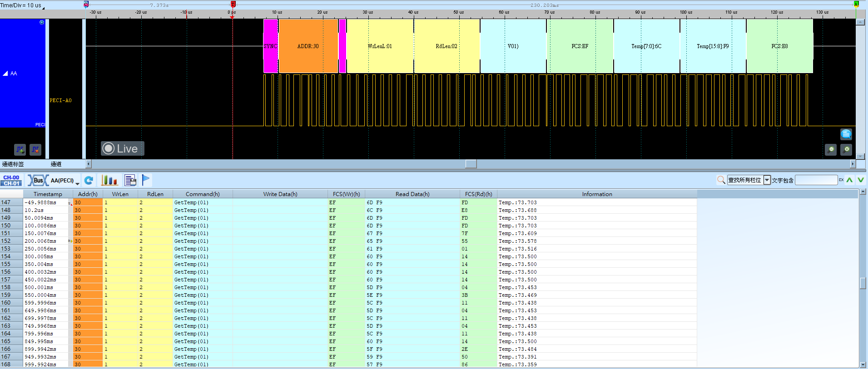This screenshot has height=369, width=868.
Task: Zoom out the waveform with magnifier minus
Action: click(x=831, y=149)
